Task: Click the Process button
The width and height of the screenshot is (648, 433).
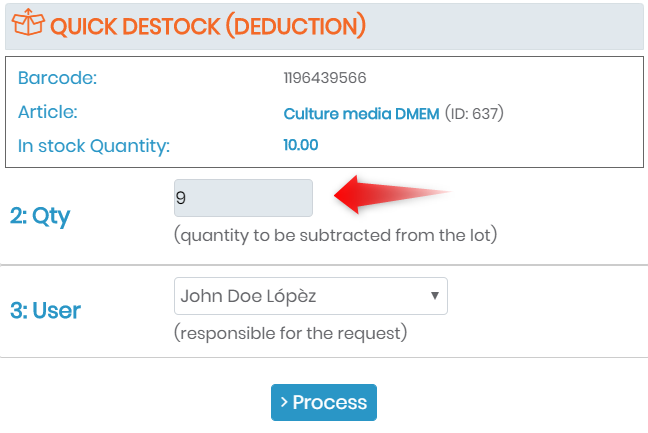Action: click(x=324, y=402)
